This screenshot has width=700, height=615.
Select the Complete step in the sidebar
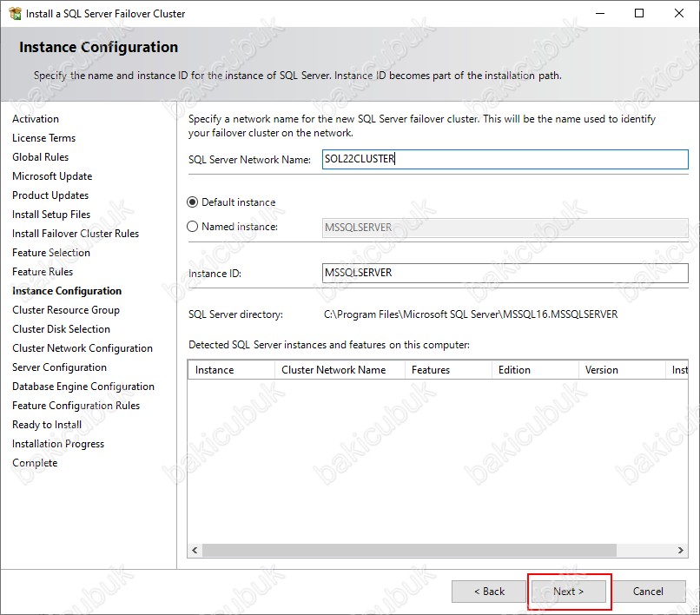(x=35, y=463)
